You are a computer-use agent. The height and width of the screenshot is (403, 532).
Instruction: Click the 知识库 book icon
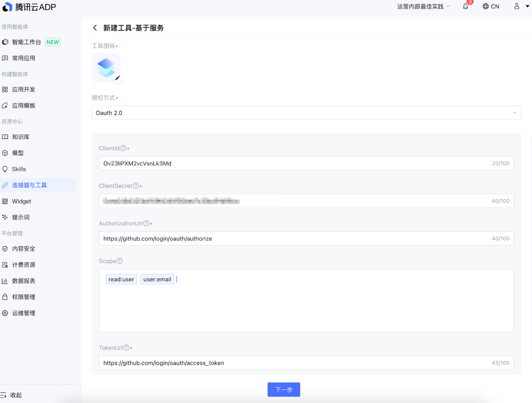(5, 137)
